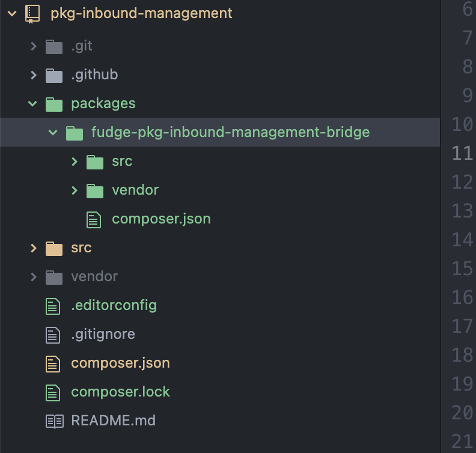Collapse the fudge-pkg-inbound-management-bridge folder chevron
476x453 pixels.
point(53,133)
